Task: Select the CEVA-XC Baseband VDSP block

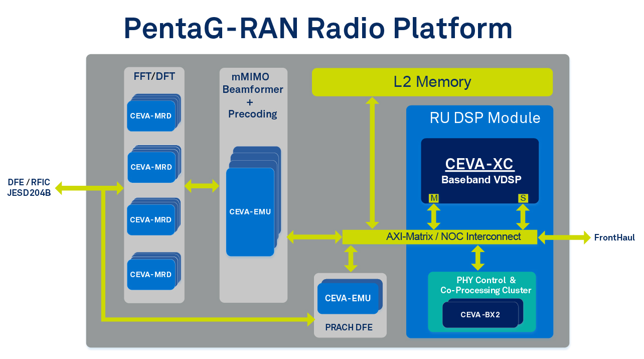Action: (x=479, y=171)
